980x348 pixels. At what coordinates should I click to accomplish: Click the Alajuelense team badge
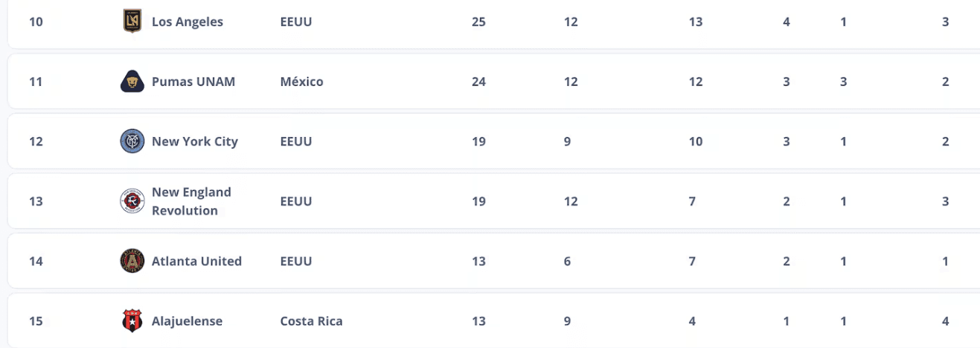(132, 321)
